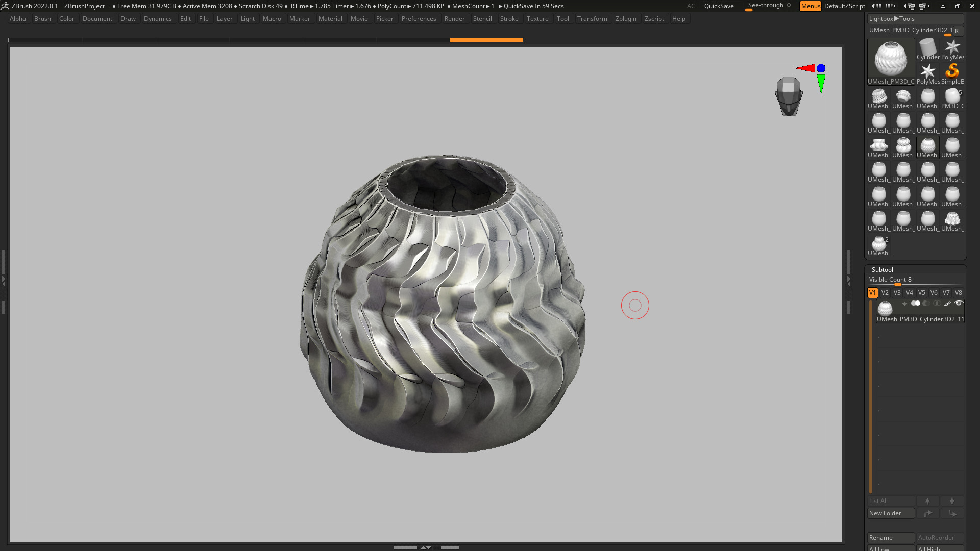The image size is (980, 551).
Task: Click the orange timeline segment above canvas
Action: click(486, 39)
